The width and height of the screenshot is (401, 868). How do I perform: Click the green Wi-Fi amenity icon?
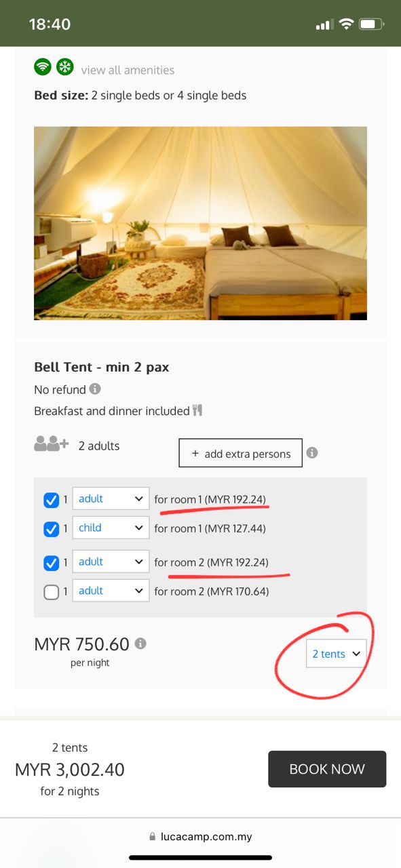(43, 67)
